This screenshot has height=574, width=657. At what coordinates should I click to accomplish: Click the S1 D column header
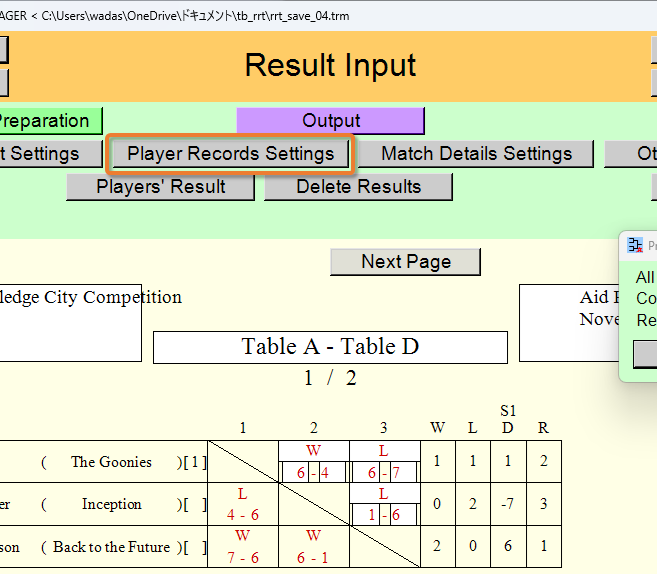508,419
